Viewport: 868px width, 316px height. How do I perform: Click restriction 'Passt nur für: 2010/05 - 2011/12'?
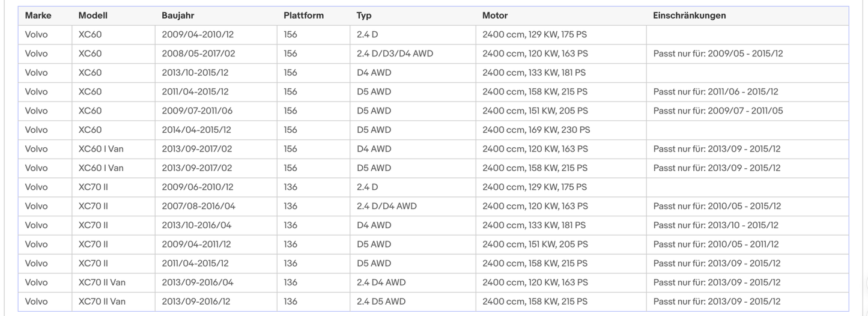[716, 245]
